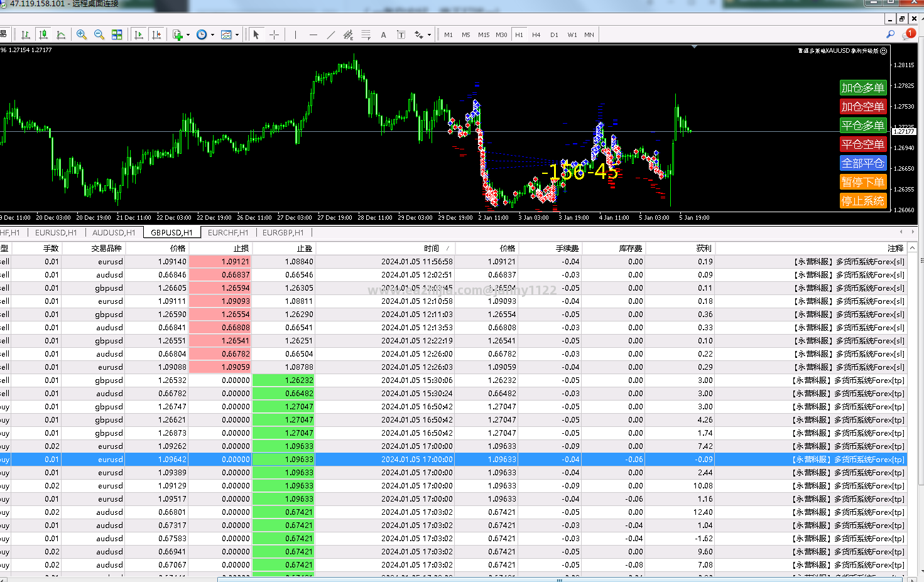Toggle chart shift from right edge
This screenshot has height=582, width=924.
click(x=156, y=35)
